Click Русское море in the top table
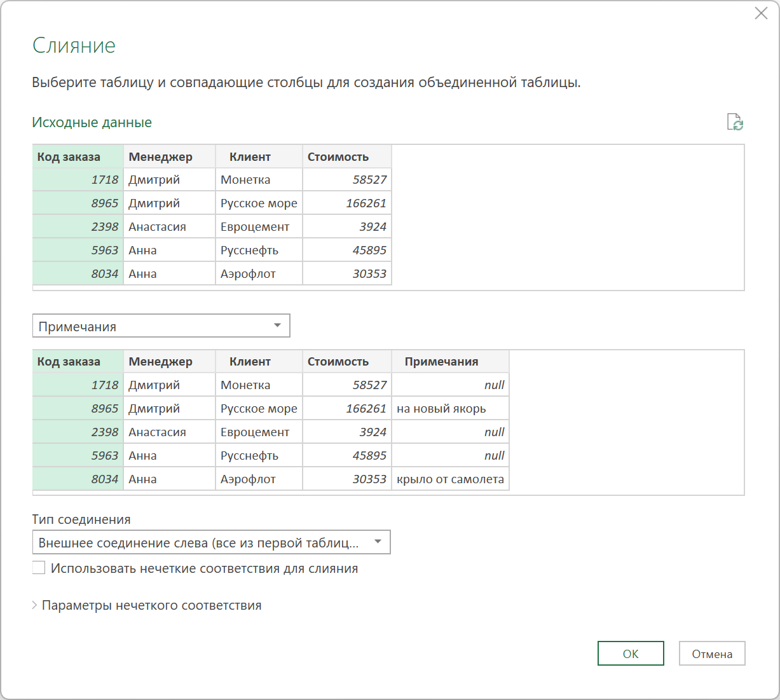The height and width of the screenshot is (700, 780). (259, 203)
